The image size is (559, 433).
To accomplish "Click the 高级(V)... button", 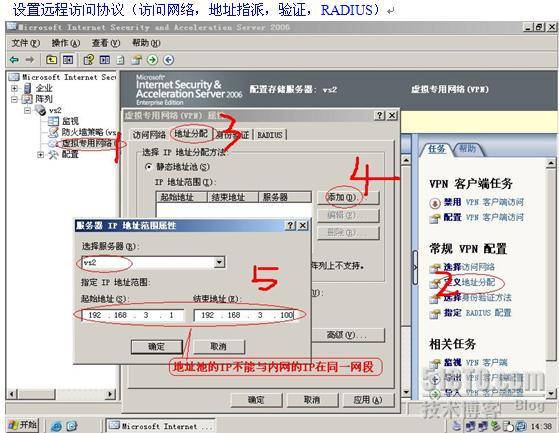I will pos(348,335).
